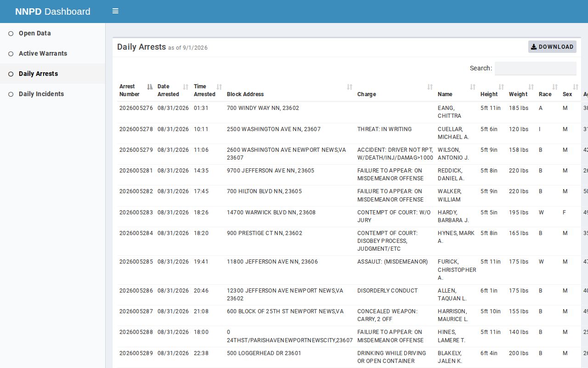Select the address 9700 JEFFERSON AVE NN, 23605
The height and width of the screenshot is (368, 588).
271,171
